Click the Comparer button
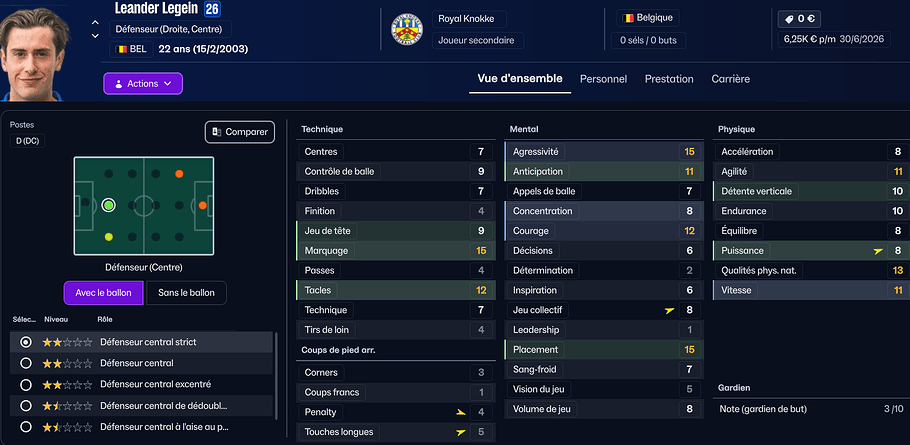 (240, 132)
